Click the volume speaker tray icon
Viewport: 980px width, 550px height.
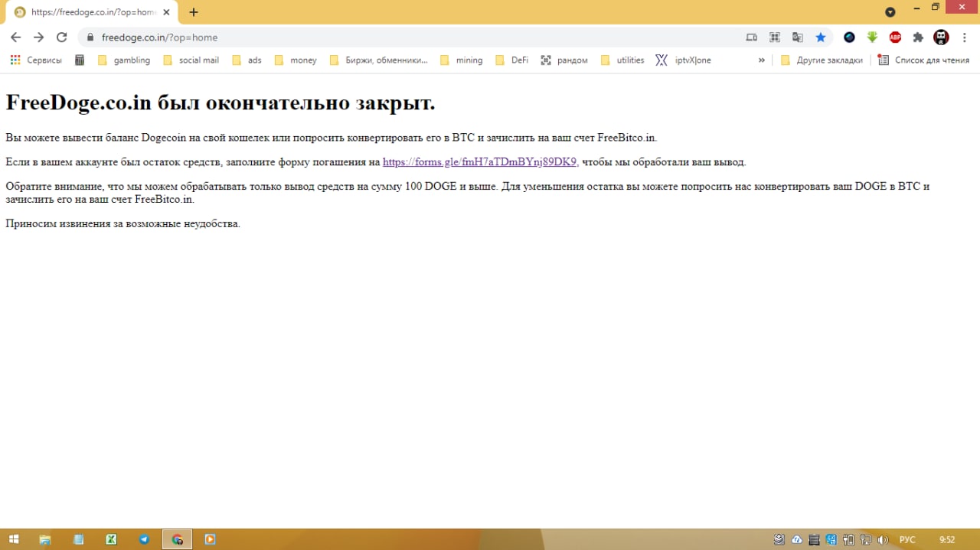click(x=883, y=539)
